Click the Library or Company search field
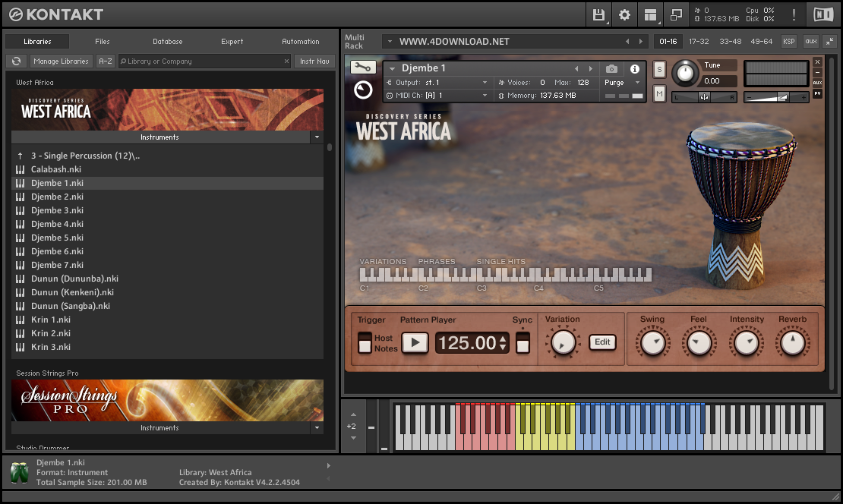The height and width of the screenshot is (504, 843). [x=204, y=61]
